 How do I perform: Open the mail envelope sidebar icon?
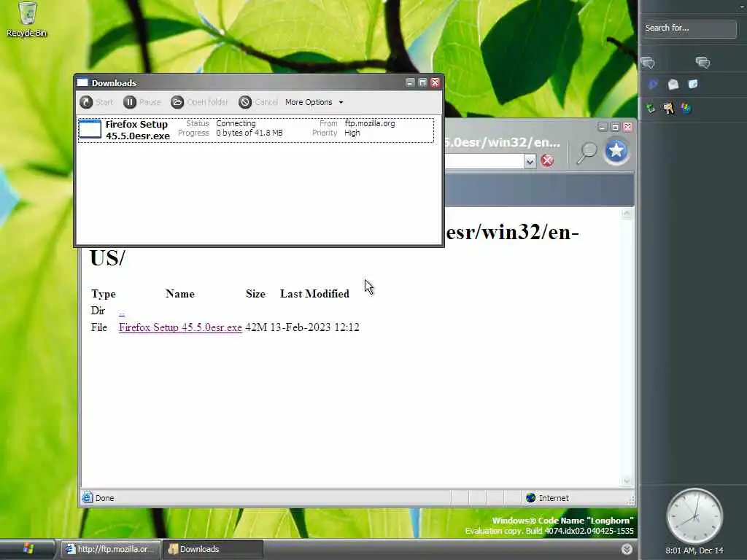click(x=673, y=85)
